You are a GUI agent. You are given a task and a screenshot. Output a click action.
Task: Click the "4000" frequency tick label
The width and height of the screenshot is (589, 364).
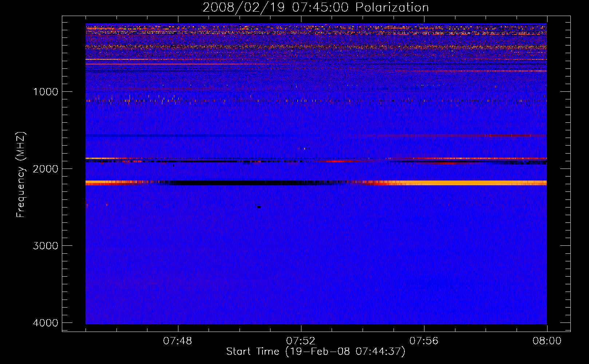pyautogui.click(x=46, y=323)
